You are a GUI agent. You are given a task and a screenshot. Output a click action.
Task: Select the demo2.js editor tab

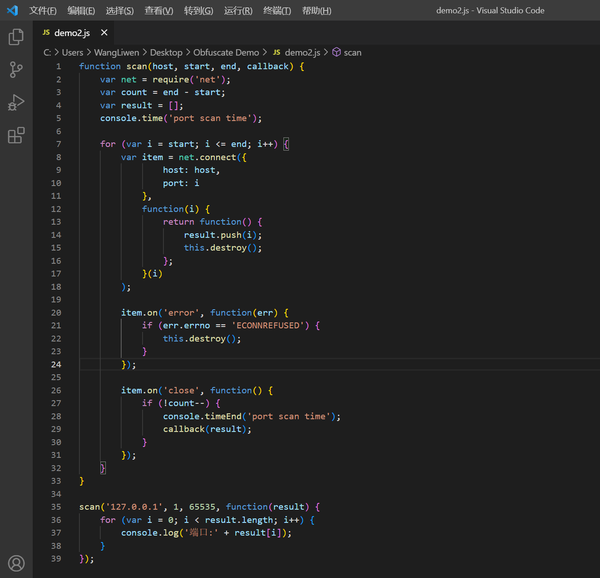pyautogui.click(x=72, y=33)
